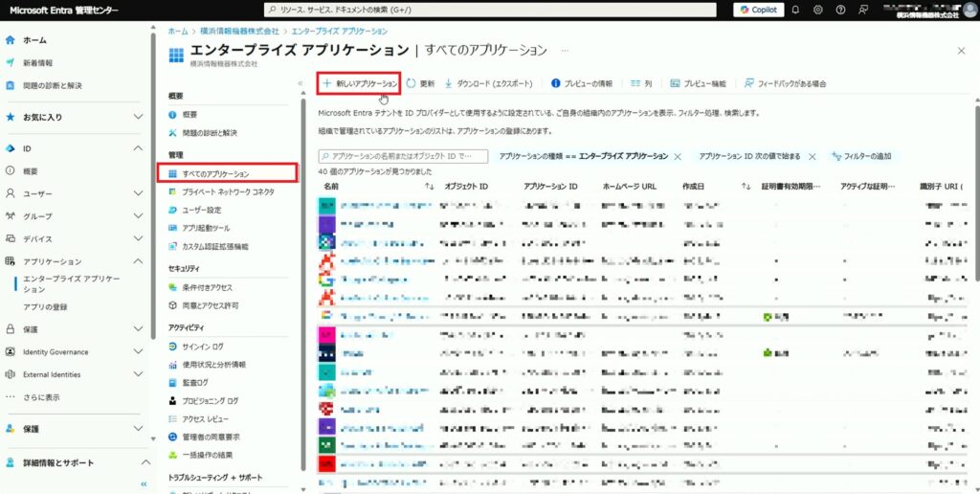The width and height of the screenshot is (980, 494).
Task: Click ダウンロード (エクスポート) button
Action: (x=489, y=83)
